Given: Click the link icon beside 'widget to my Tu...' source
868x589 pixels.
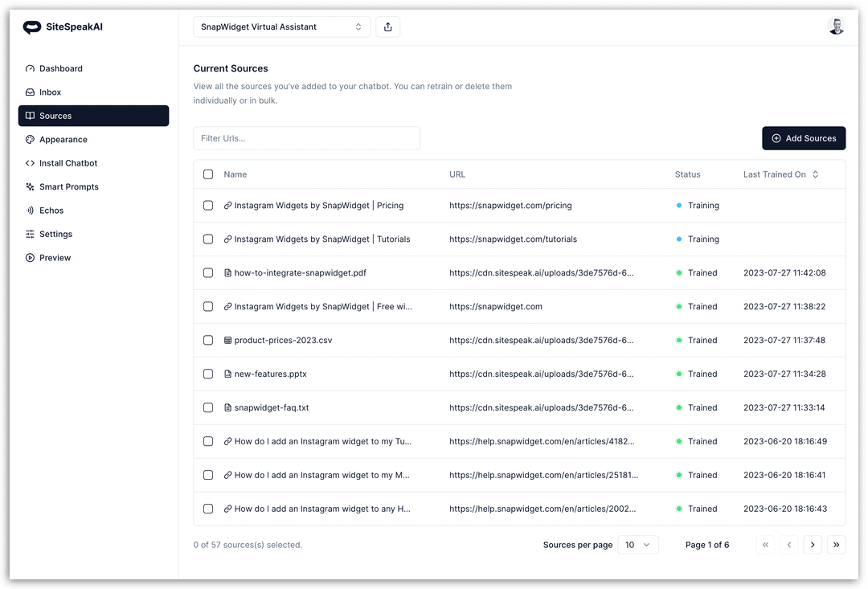Looking at the screenshot, I should click(x=227, y=442).
